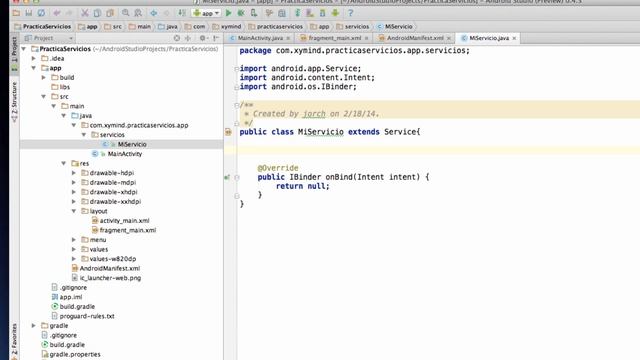This screenshot has width=640, height=360.
Task: Expand the .idea folder
Action: [x=34, y=58]
